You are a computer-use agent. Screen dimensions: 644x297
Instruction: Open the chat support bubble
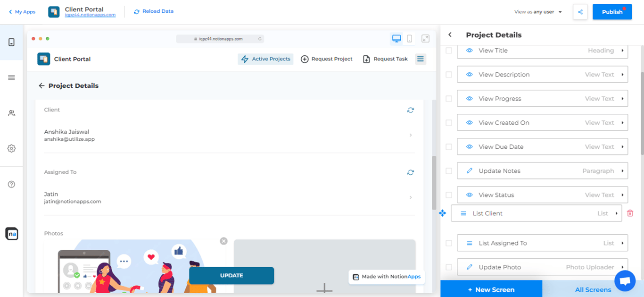point(625,280)
